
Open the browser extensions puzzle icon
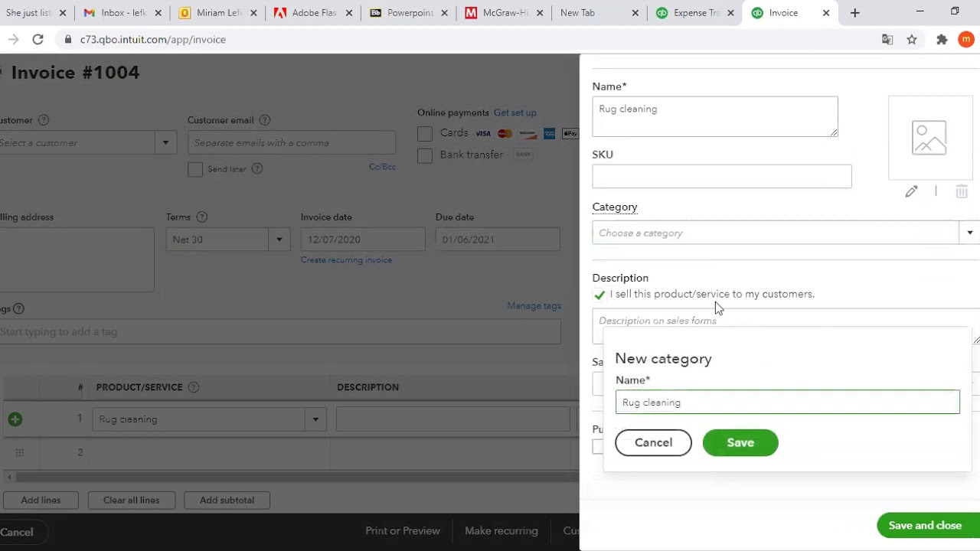coord(942,40)
